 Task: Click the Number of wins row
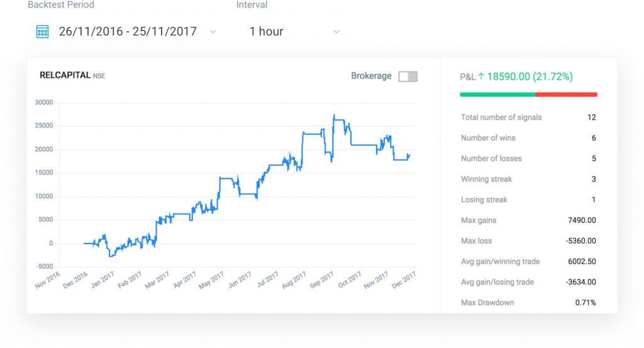pos(528,138)
